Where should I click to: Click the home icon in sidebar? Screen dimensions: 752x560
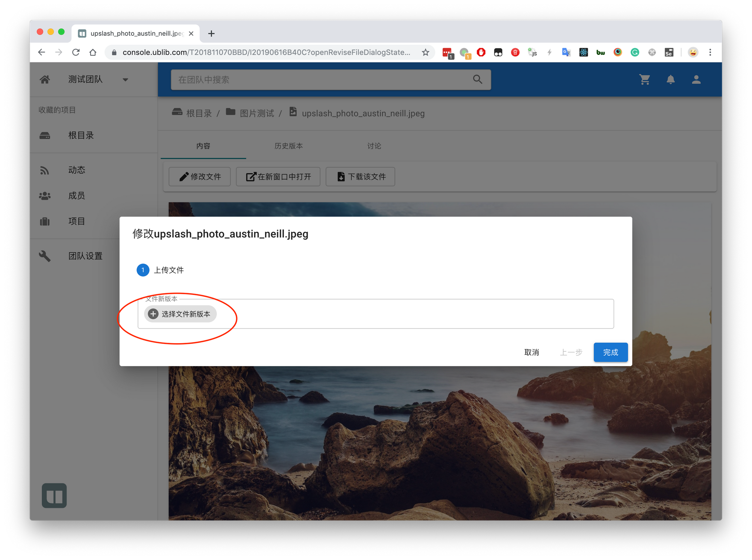pyautogui.click(x=45, y=79)
